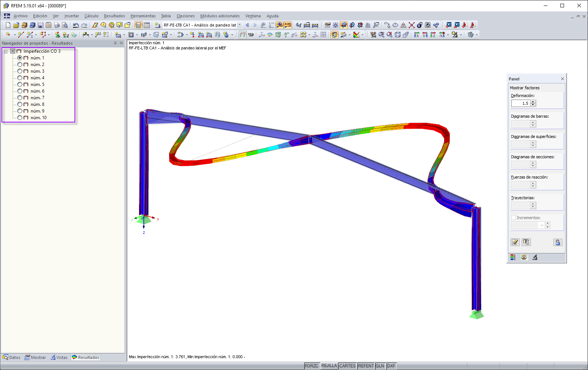Image resolution: width=588 pixels, height=370 pixels.
Task: Open the Resultados menu
Action: [114, 16]
